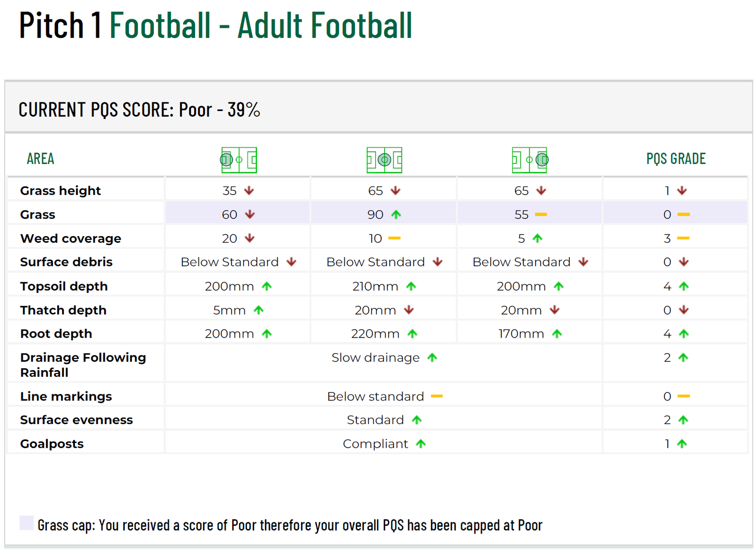Click green arrow beside Topsoil depth 210mm
Image resolution: width=756 pixels, height=552 pixels.
point(411,286)
